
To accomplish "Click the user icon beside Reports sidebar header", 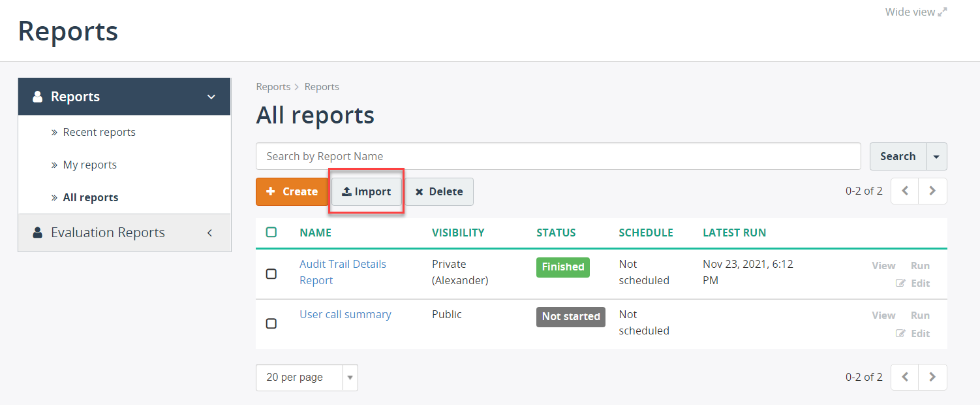I will pyautogui.click(x=37, y=97).
